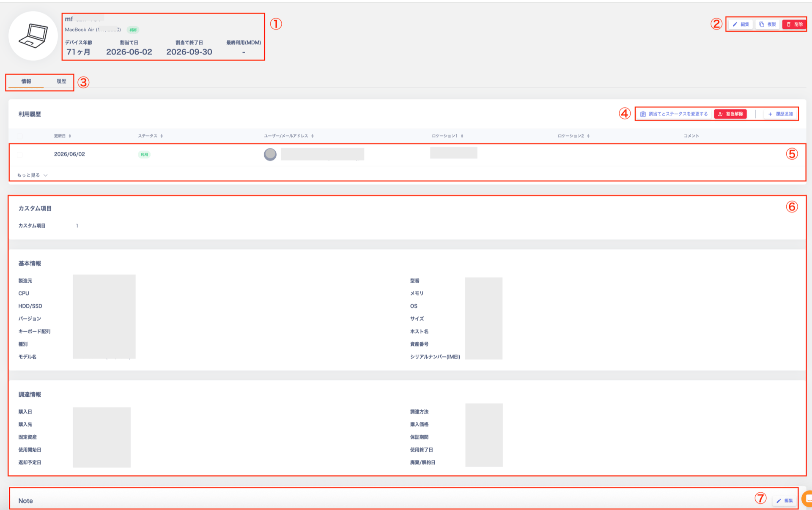Click the 返却予定日 field label
The height and width of the screenshot is (510, 812).
(30, 462)
